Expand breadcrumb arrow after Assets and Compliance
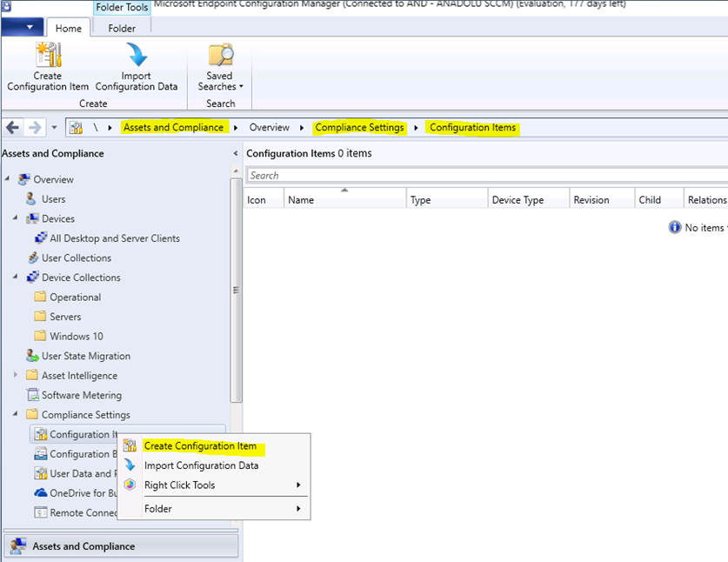Screen dimensions: 728x562 tap(236, 128)
